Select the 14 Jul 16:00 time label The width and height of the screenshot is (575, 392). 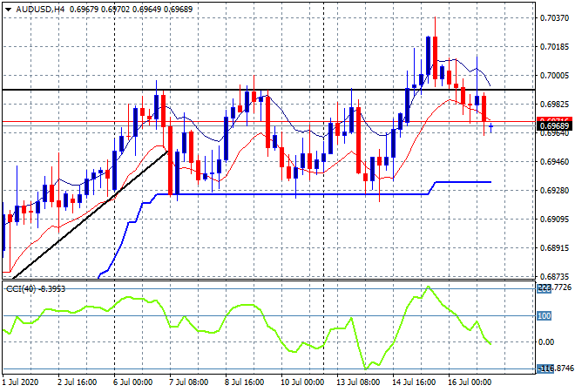click(414, 382)
